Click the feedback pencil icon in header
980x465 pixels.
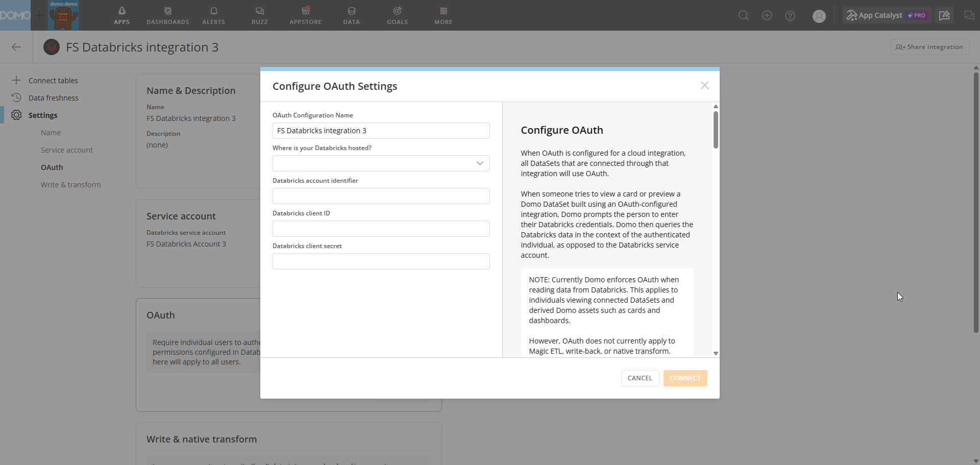click(x=944, y=15)
